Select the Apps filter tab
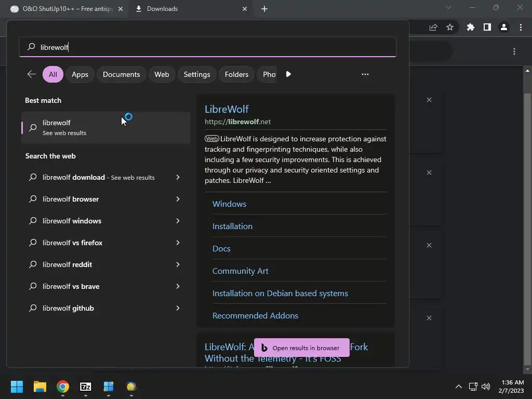Viewport: 532px width, 399px height. (80, 74)
